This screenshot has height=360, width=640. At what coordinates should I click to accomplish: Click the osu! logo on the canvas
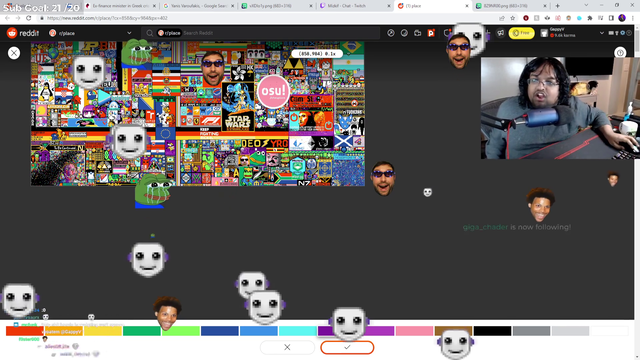[x=273, y=91]
